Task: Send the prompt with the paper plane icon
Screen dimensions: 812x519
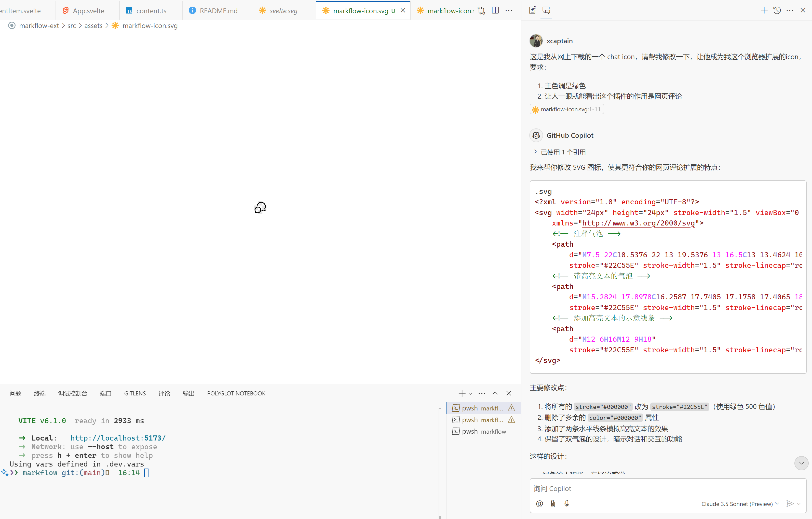Action: (x=790, y=503)
